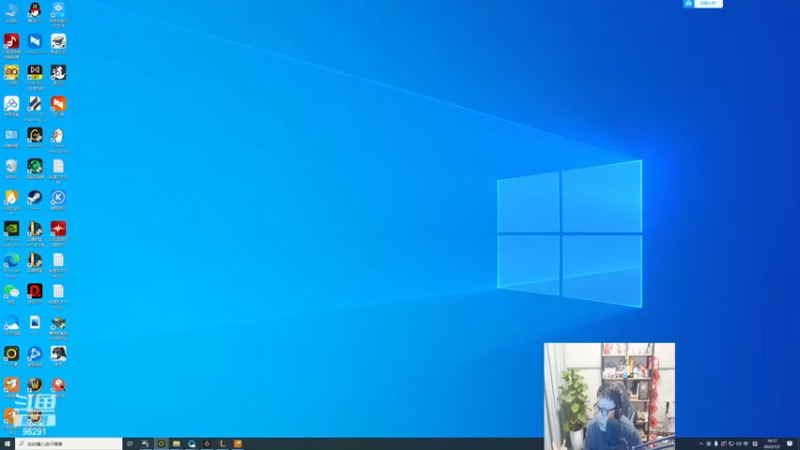Open Task View from the taskbar
800x450 pixels.
click(130, 444)
